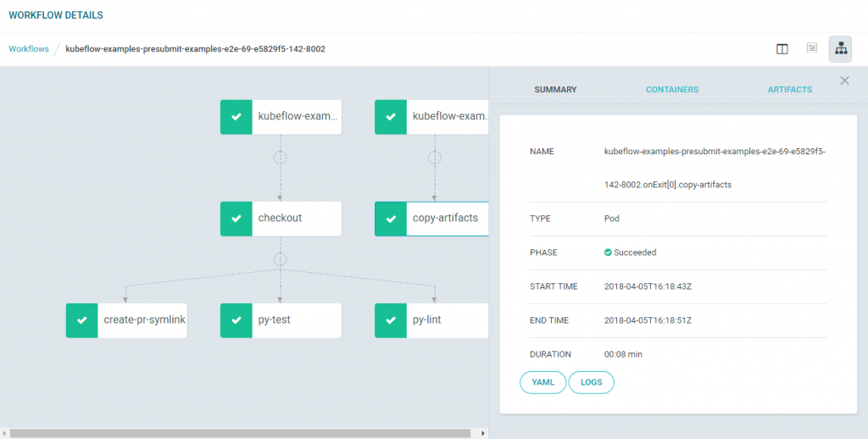868x439 pixels.
Task: Expand the collapse circle above the checkout node
Action: click(280, 158)
